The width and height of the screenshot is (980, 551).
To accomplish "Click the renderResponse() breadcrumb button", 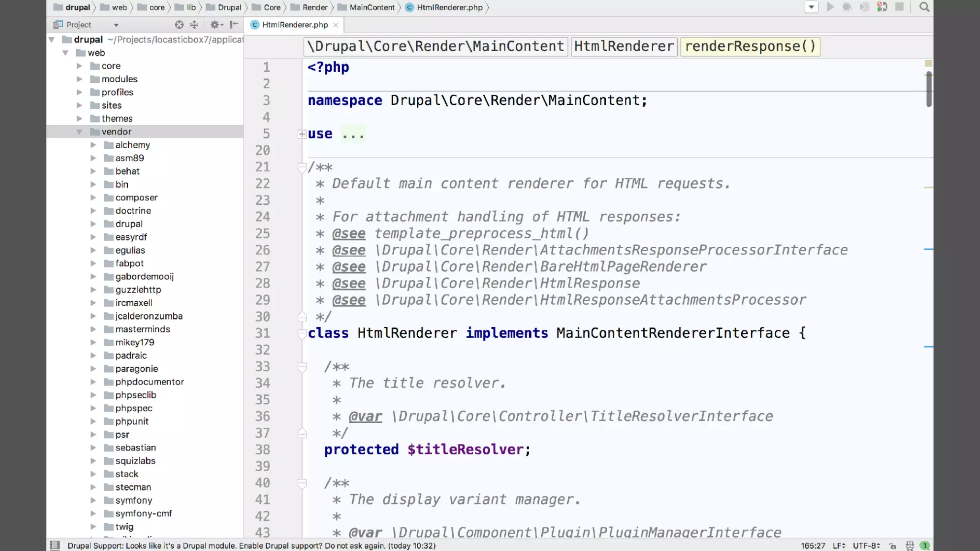I will pyautogui.click(x=750, y=46).
